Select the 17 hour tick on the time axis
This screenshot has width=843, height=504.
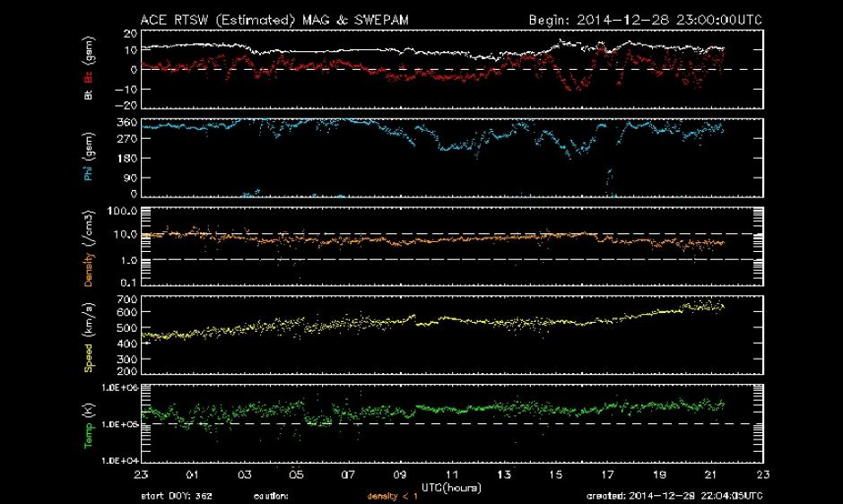point(607,475)
